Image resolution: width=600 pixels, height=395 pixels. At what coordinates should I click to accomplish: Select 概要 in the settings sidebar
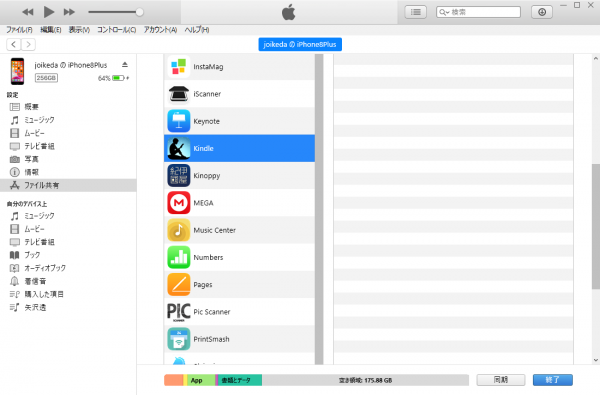click(68, 107)
